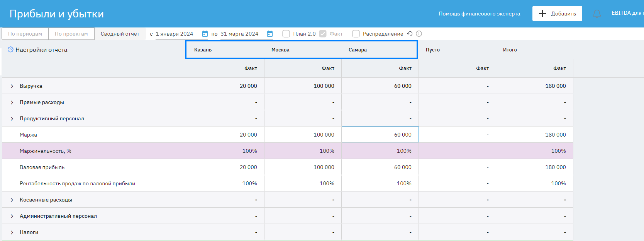Screen dimensions: 644x241
Task: Enable the Распределение checkbox
Action: (356, 34)
